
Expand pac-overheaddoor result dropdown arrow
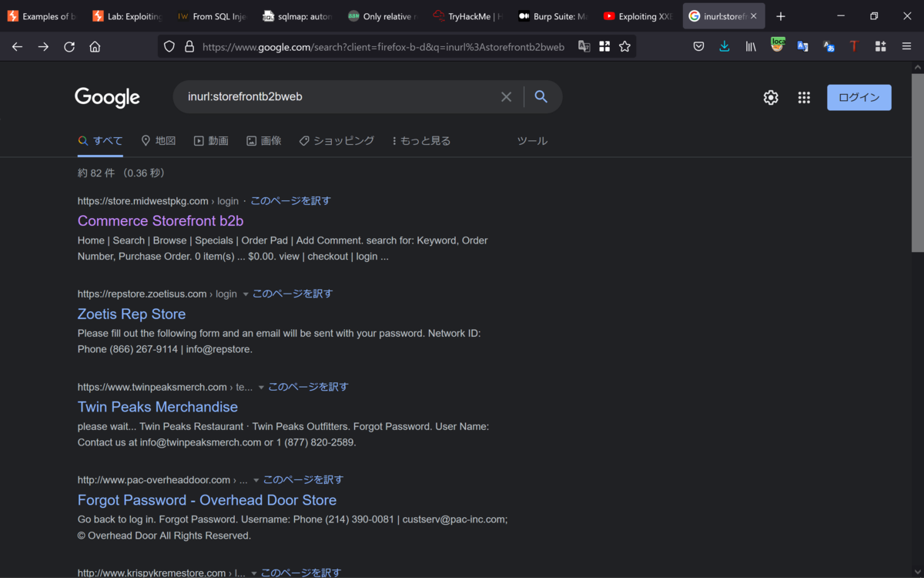click(256, 480)
